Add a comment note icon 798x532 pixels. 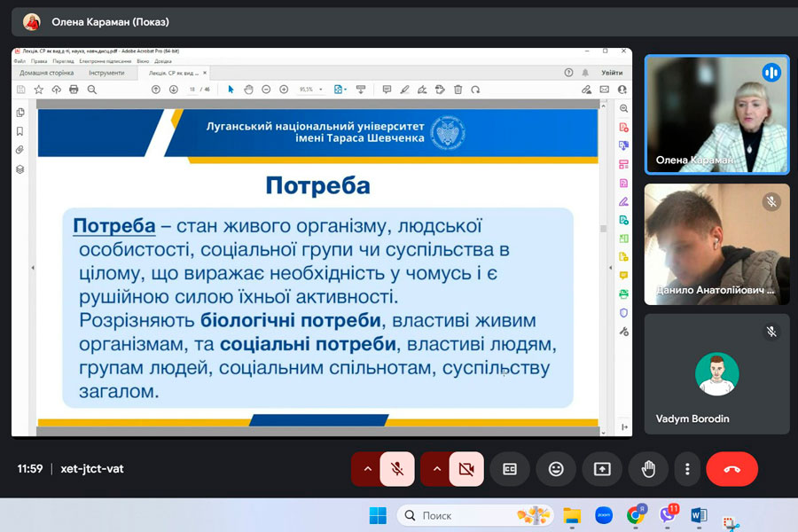(x=387, y=90)
